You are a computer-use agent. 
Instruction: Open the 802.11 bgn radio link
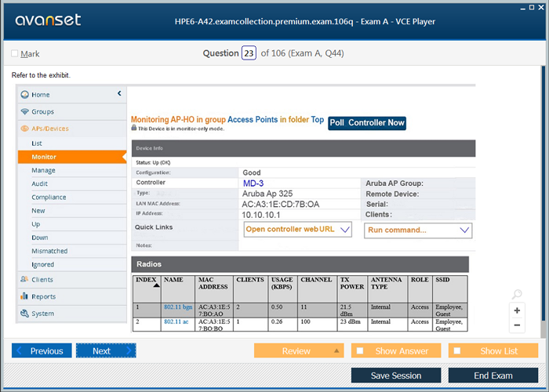pyautogui.click(x=178, y=307)
